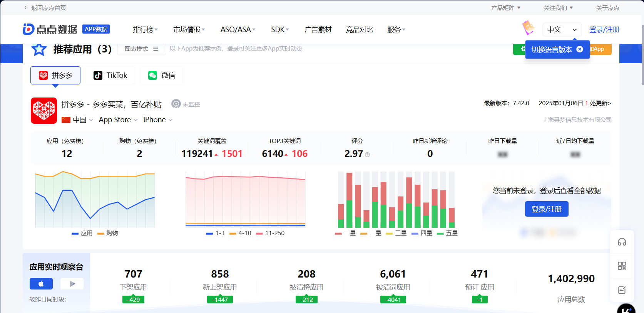The image size is (644, 313).
Task: Open the 中文 language selector
Action: point(562,29)
